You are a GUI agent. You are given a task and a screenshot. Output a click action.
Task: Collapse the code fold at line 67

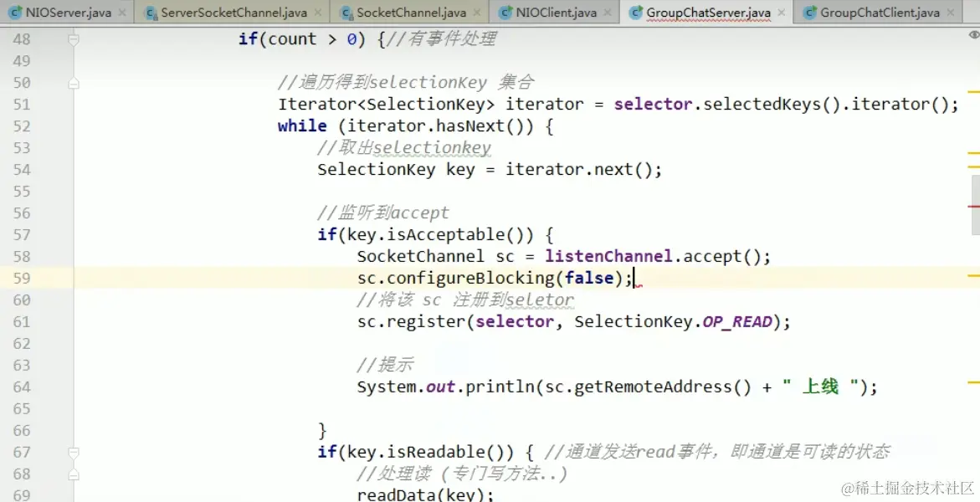[73, 452]
